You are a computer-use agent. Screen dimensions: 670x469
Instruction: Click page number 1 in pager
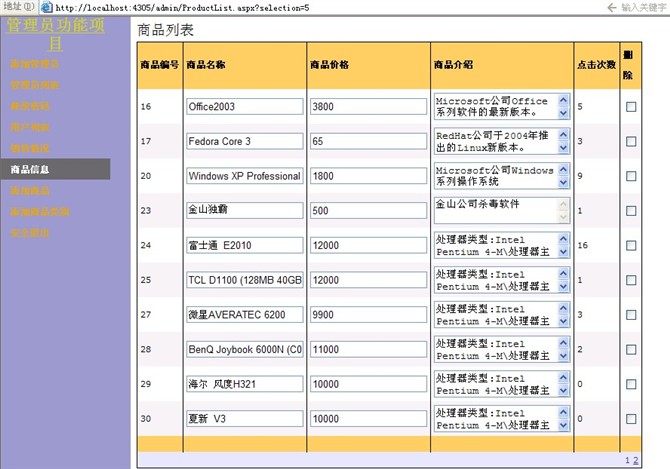coord(627,460)
